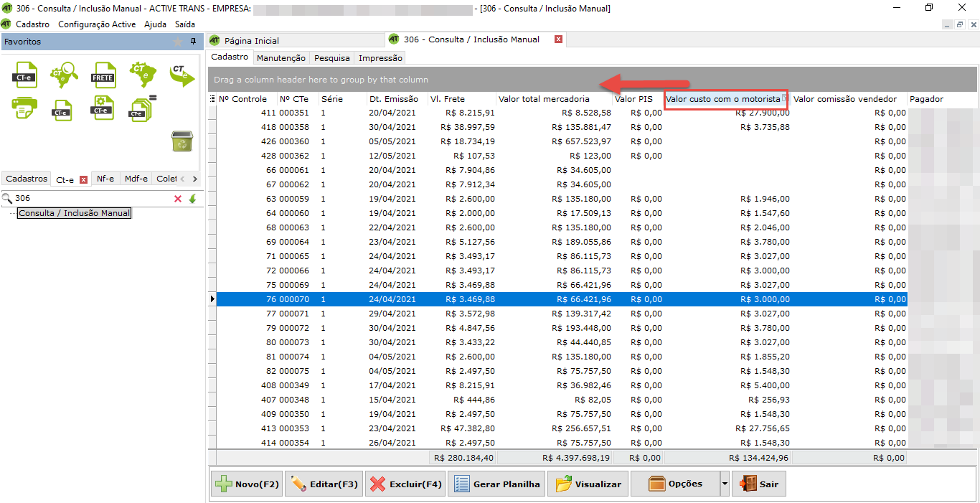This screenshot has width=980, height=503.
Task: Open the Cadastro menu
Action: 33,24
